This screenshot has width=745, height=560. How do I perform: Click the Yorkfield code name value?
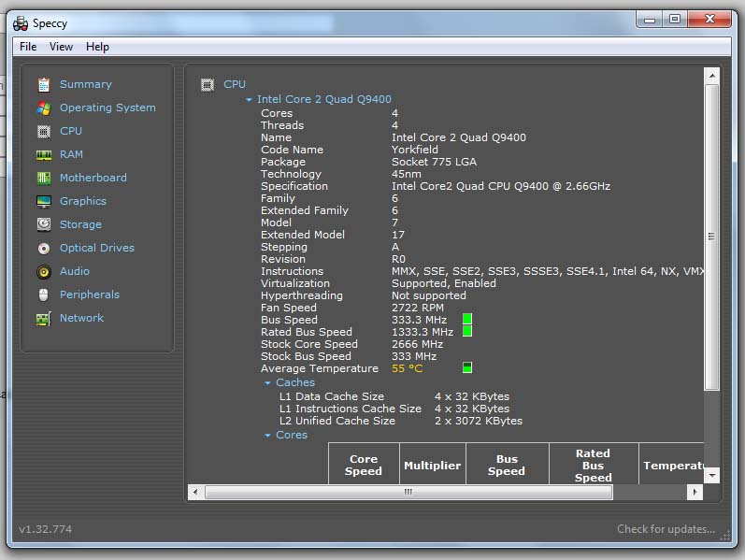(x=415, y=150)
